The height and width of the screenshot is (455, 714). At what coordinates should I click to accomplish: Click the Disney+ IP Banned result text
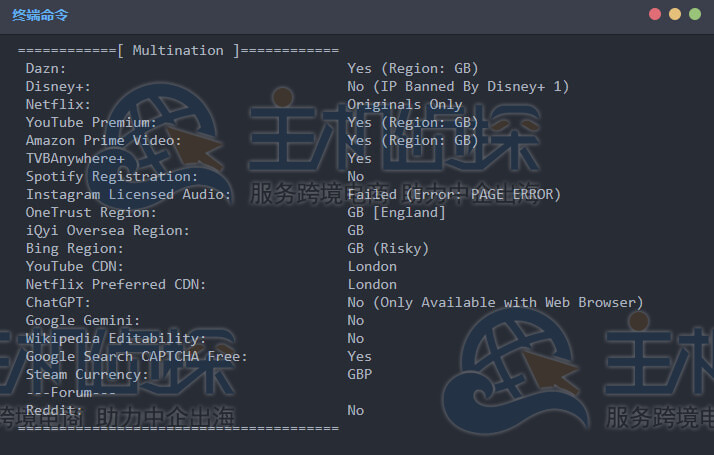(x=458, y=86)
